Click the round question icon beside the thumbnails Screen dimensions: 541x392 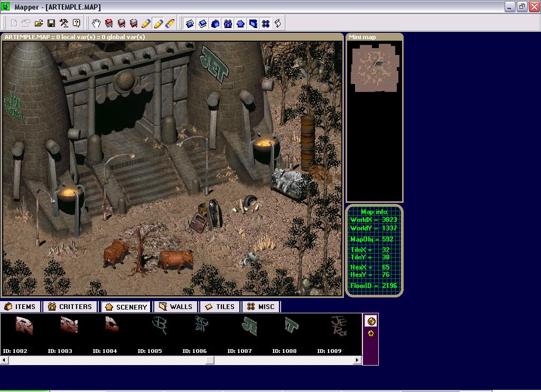371,322
